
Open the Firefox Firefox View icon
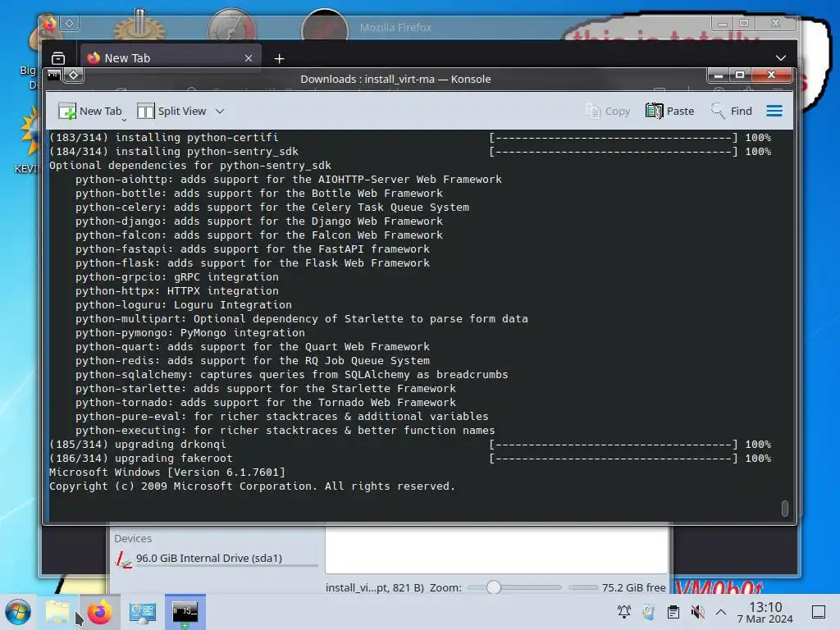pos(58,58)
